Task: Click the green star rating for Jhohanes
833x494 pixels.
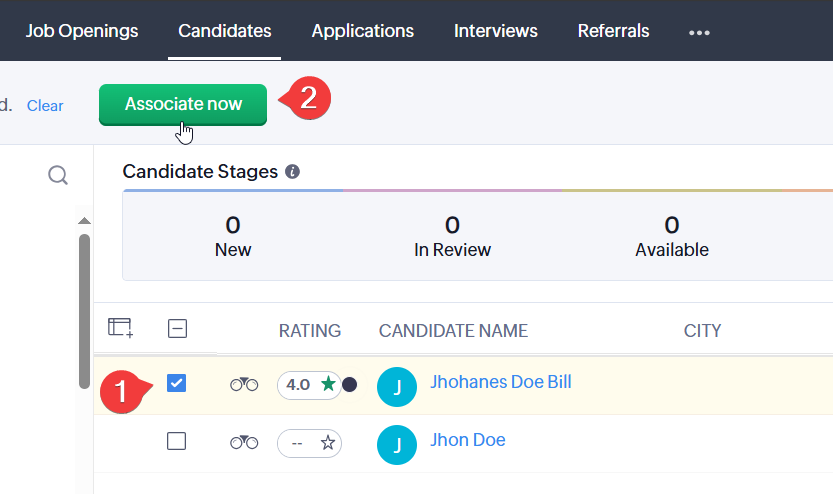Action: coord(327,384)
